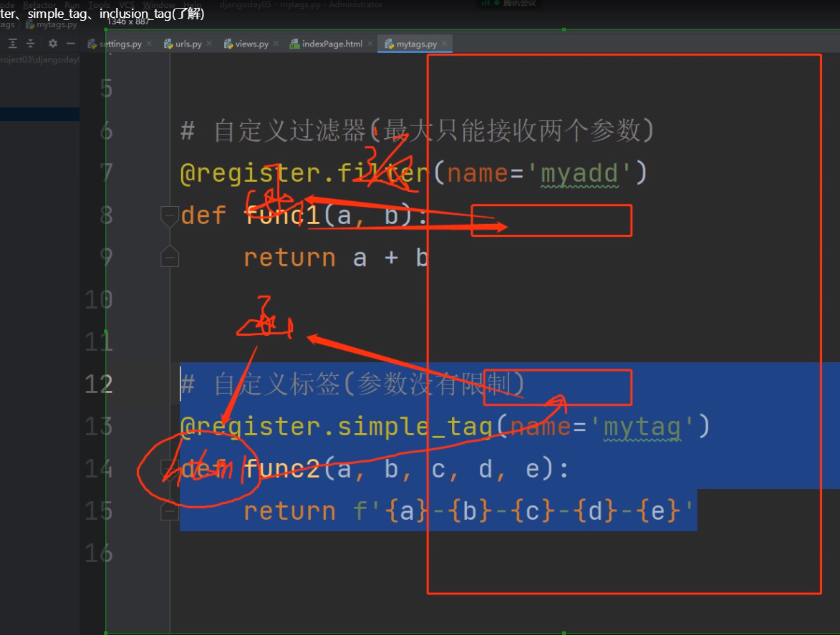
Task: Click line number 11 in gutter
Action: (x=99, y=342)
